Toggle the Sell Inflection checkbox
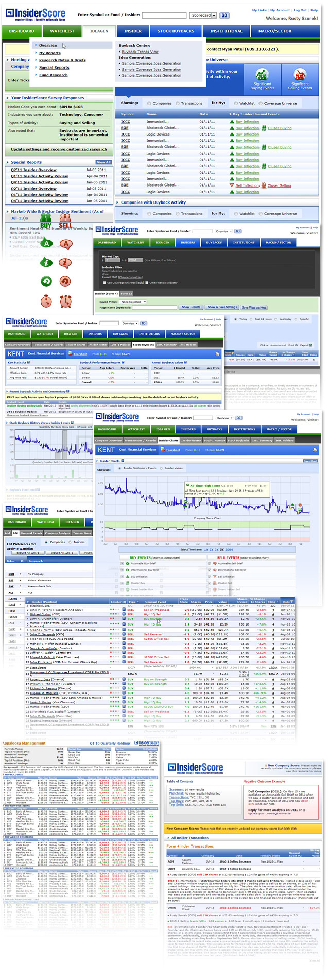 coord(210,577)
